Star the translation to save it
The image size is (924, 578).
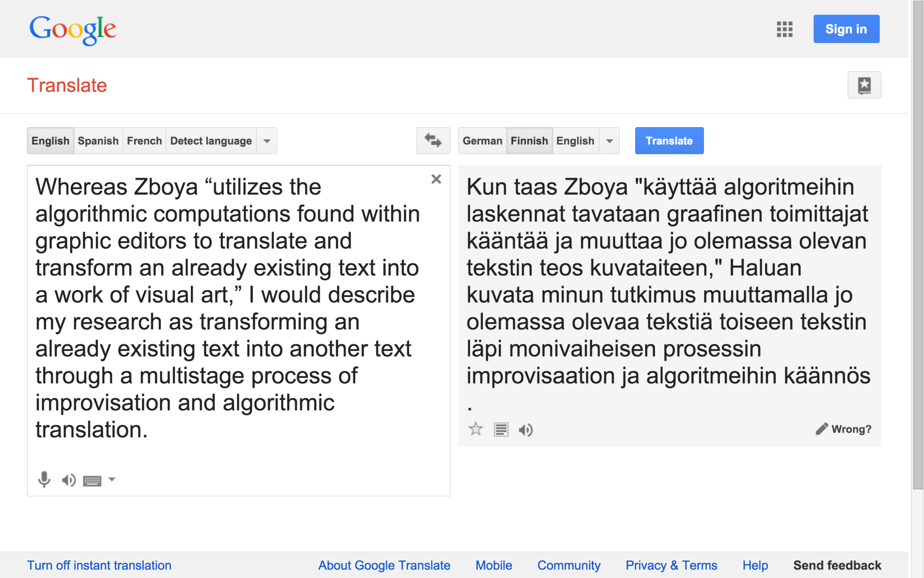[475, 429]
